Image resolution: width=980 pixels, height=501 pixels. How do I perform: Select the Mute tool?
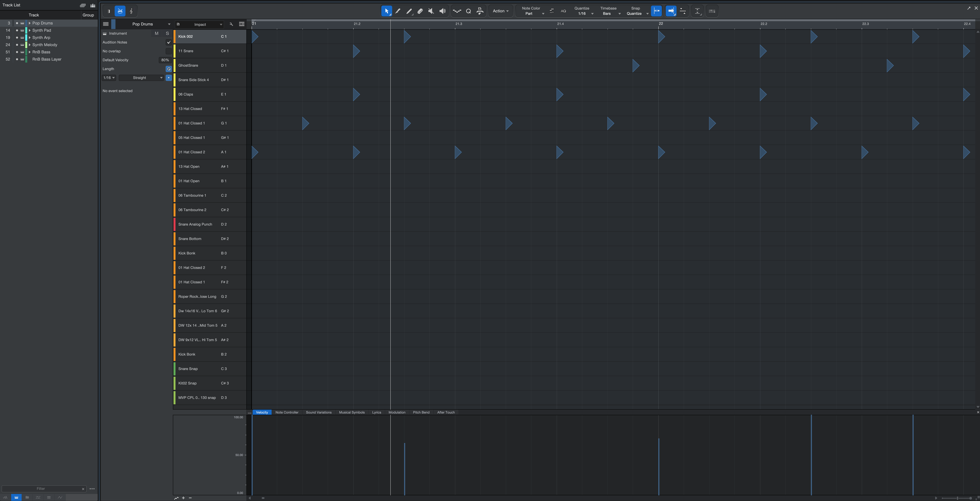click(431, 11)
